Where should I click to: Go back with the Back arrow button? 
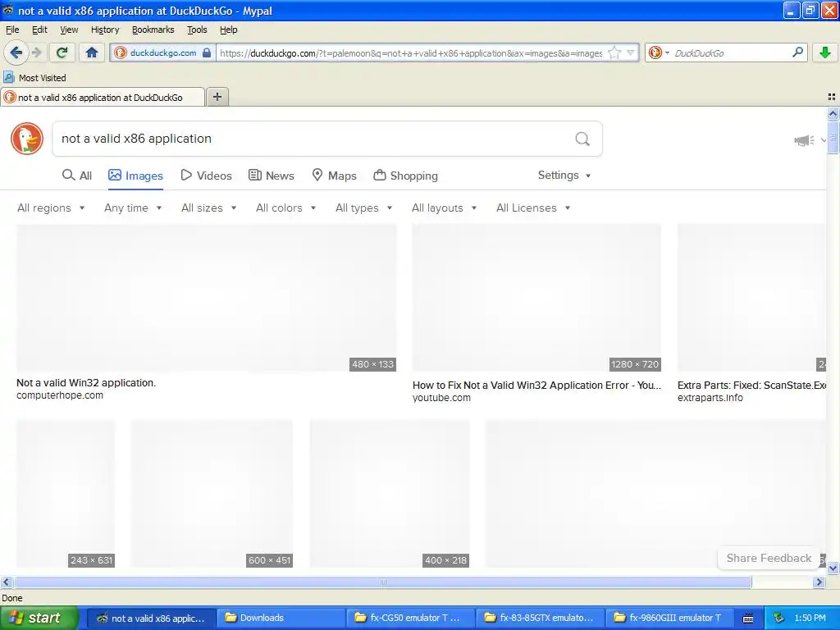pyautogui.click(x=16, y=52)
